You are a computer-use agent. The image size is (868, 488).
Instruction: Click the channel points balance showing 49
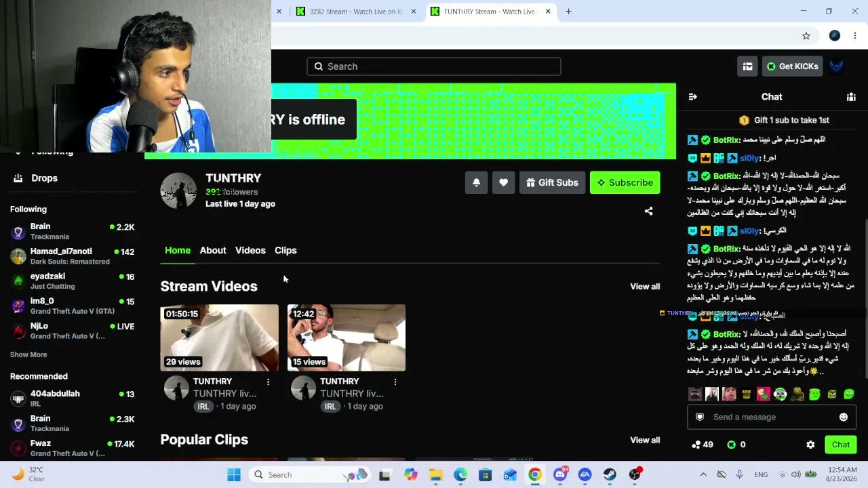click(x=702, y=445)
